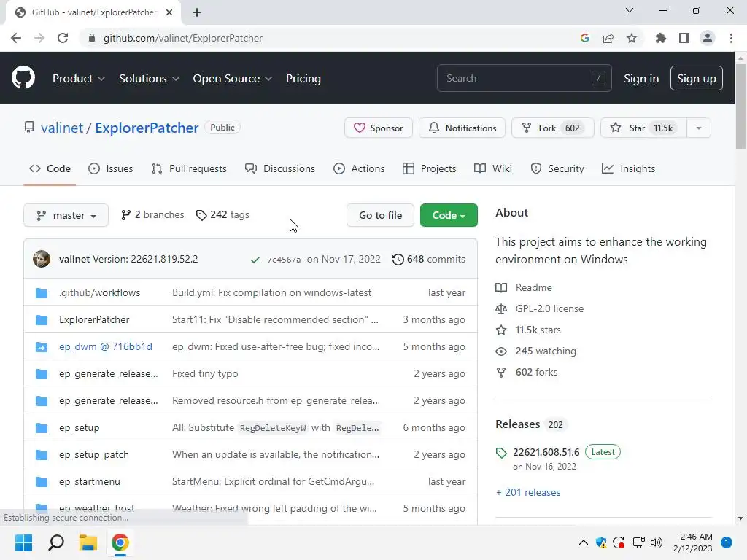The width and height of the screenshot is (747, 560).
Task: Open the master branch dropdown
Action: (66, 215)
